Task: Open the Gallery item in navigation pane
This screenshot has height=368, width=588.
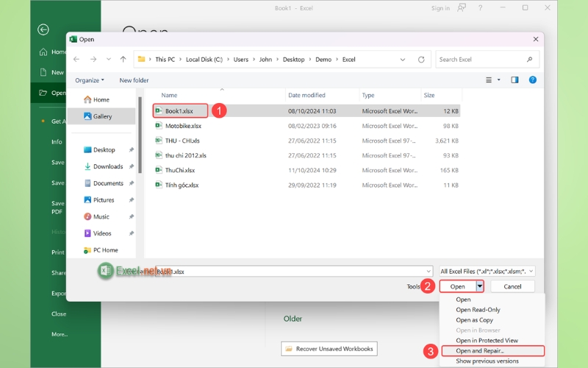Action: (x=101, y=116)
